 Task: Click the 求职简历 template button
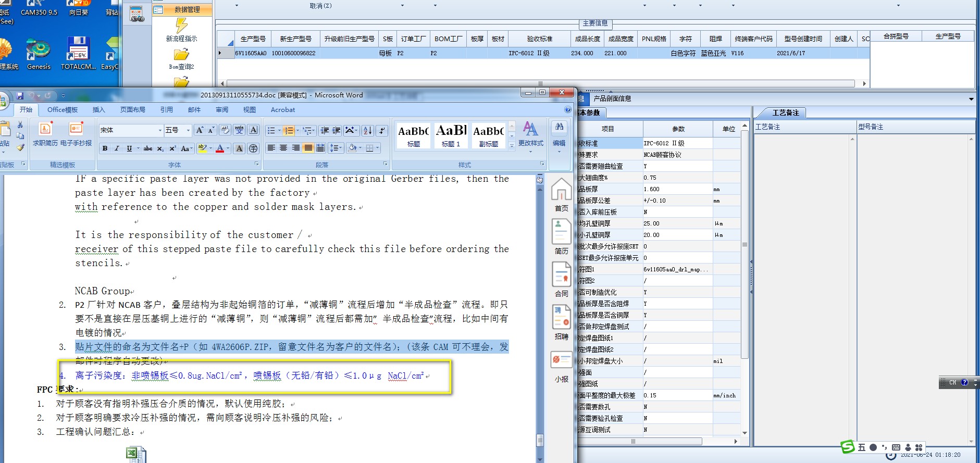[x=45, y=134]
